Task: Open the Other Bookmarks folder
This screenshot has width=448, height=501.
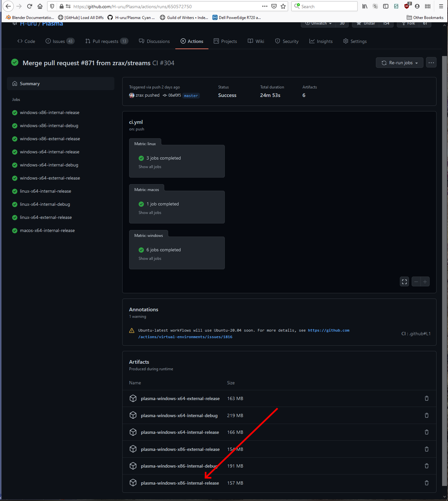Action: click(425, 17)
